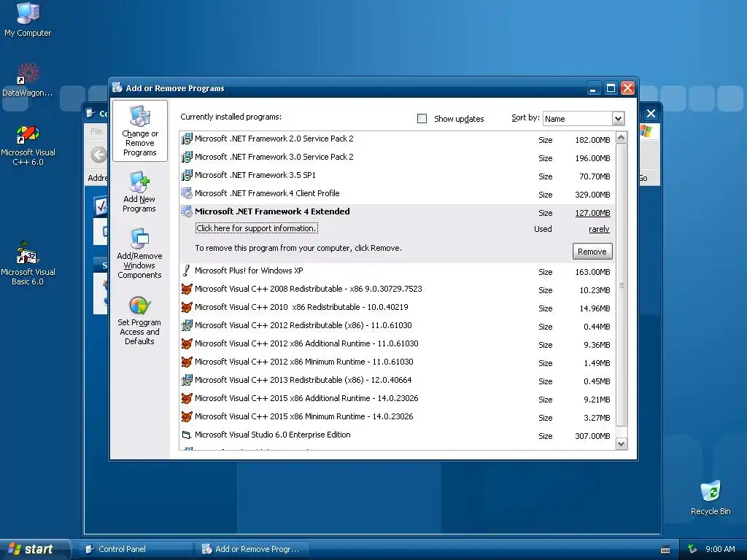Select Visual C++ 2015 x86 Minimum Runtime entry
This screenshot has height=560, width=747.
click(x=398, y=416)
